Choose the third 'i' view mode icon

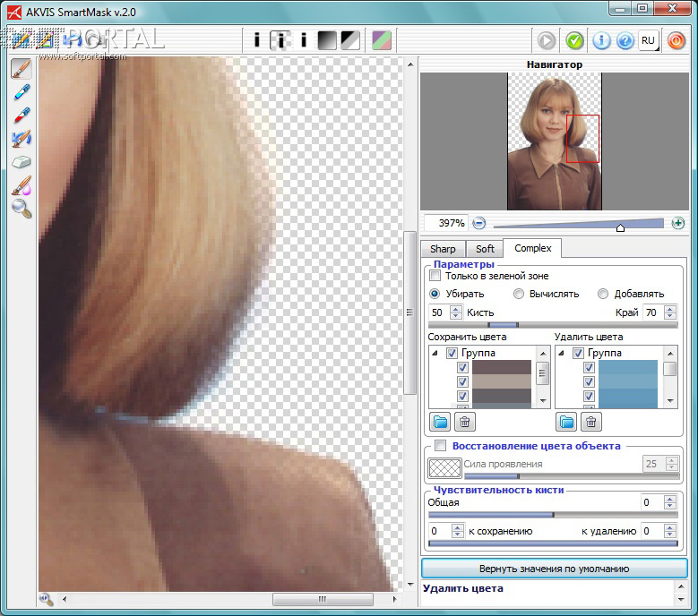(x=304, y=40)
